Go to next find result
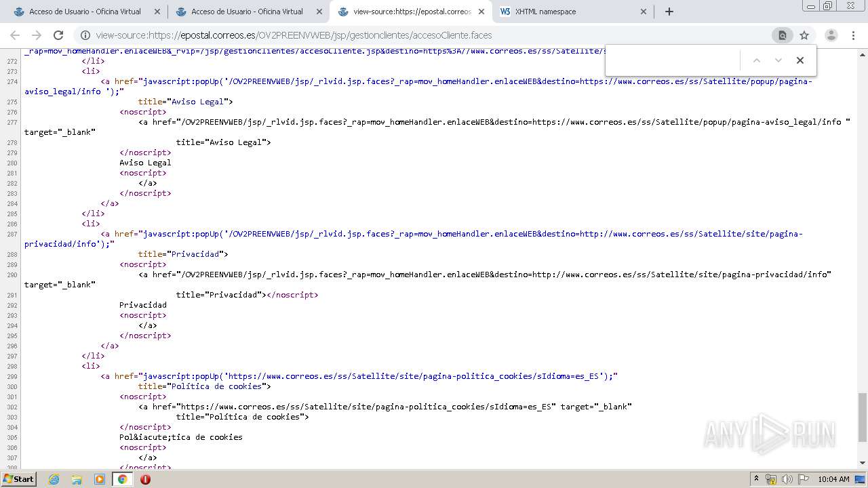The width and height of the screenshot is (868, 488). pos(778,60)
